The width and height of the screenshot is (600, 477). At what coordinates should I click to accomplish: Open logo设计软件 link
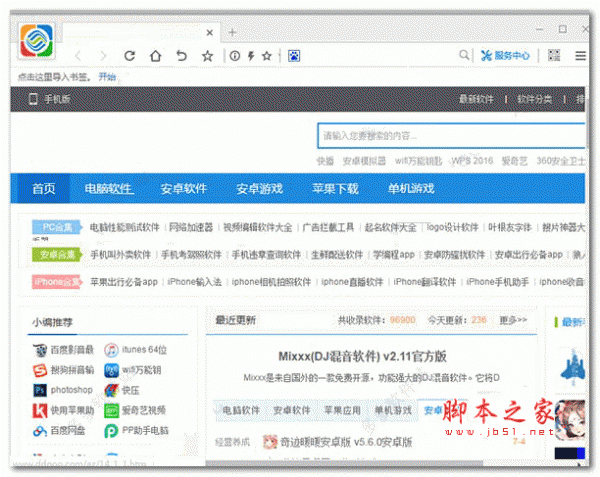coord(452,227)
